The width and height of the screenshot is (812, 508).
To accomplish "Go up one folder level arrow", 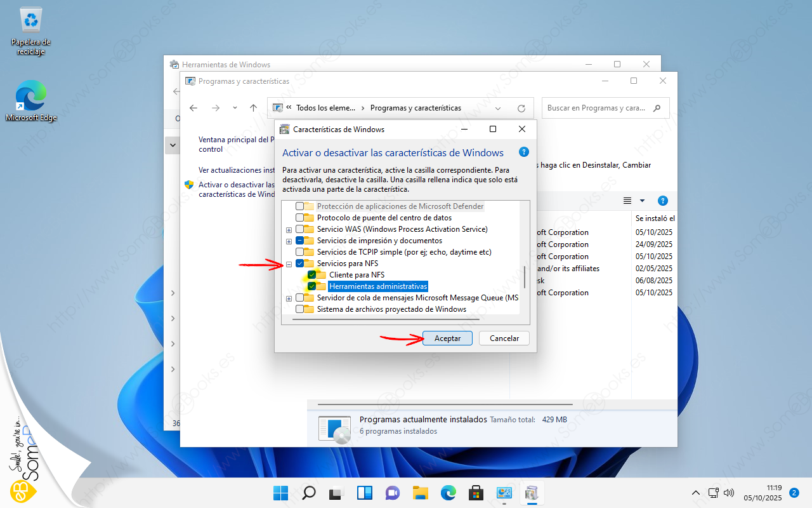I will click(x=253, y=109).
